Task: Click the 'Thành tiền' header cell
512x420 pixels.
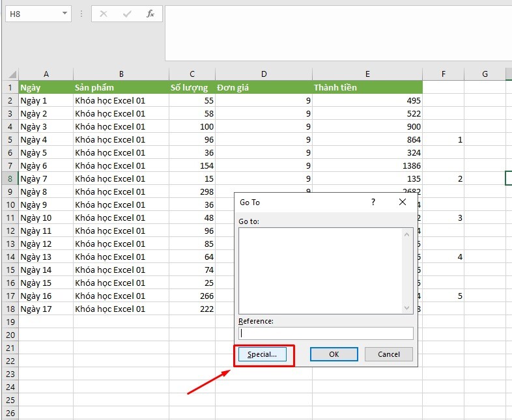Action: (367, 87)
